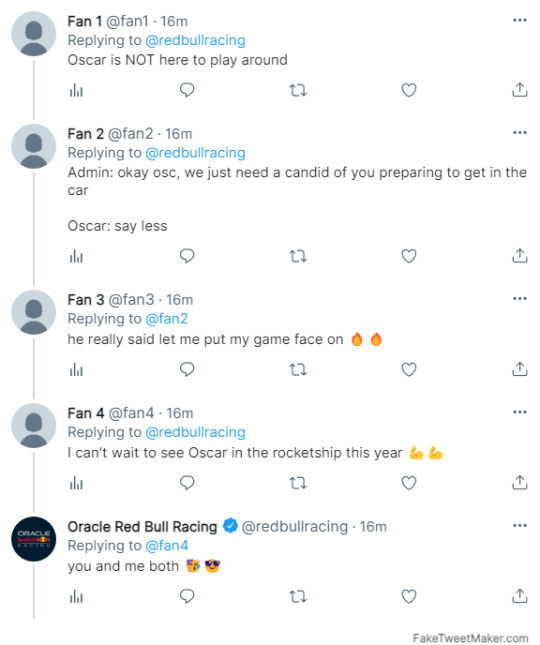View analytics on Fan 4's tweet

click(76, 483)
